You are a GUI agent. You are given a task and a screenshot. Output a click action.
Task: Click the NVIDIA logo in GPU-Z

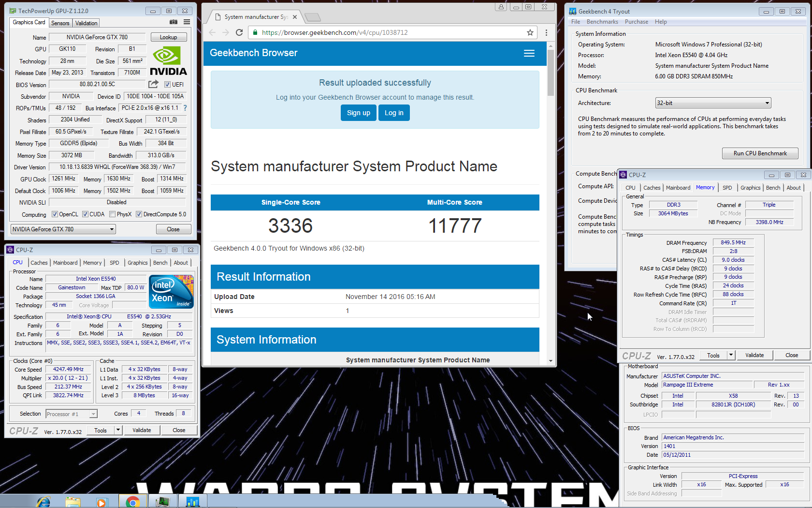click(168, 60)
